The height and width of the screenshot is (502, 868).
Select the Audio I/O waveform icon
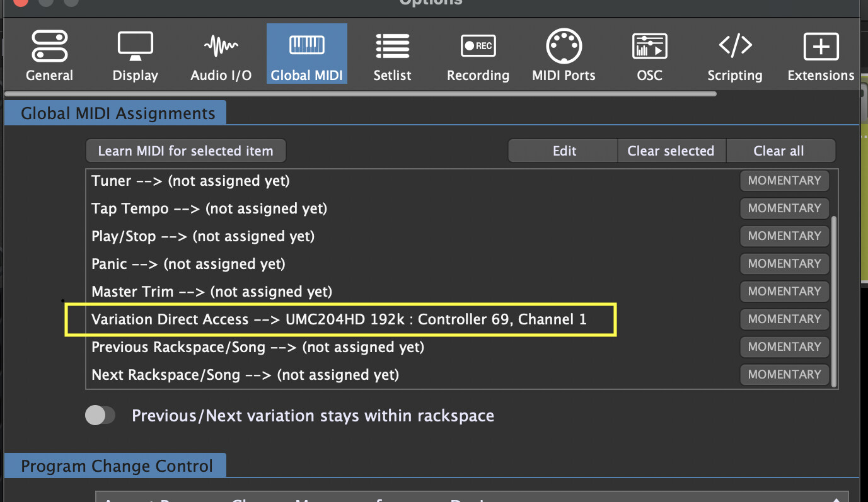coord(221,47)
